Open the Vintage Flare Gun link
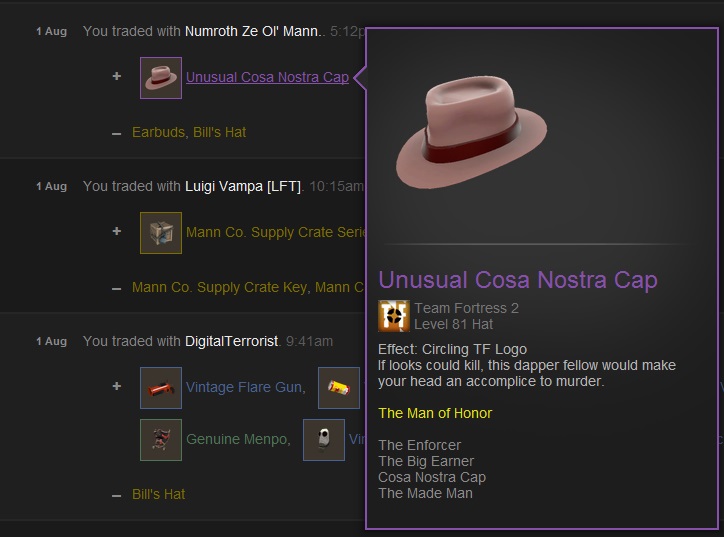This screenshot has width=724, height=537. (x=246, y=387)
